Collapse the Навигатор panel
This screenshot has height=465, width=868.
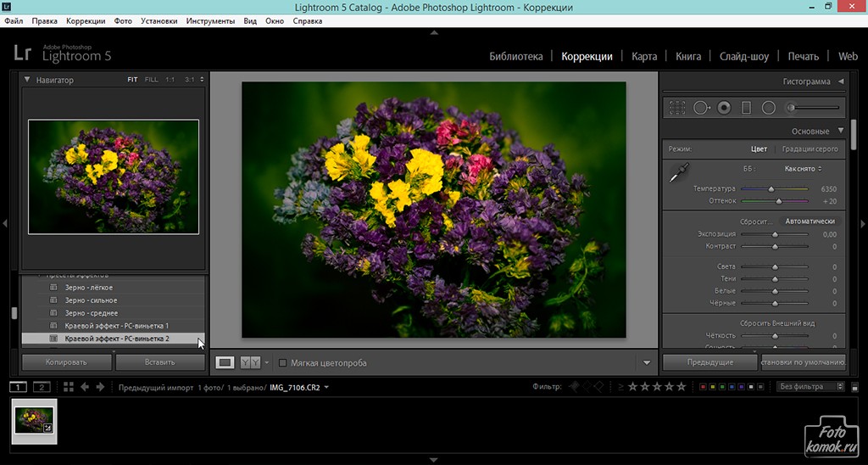[x=26, y=80]
